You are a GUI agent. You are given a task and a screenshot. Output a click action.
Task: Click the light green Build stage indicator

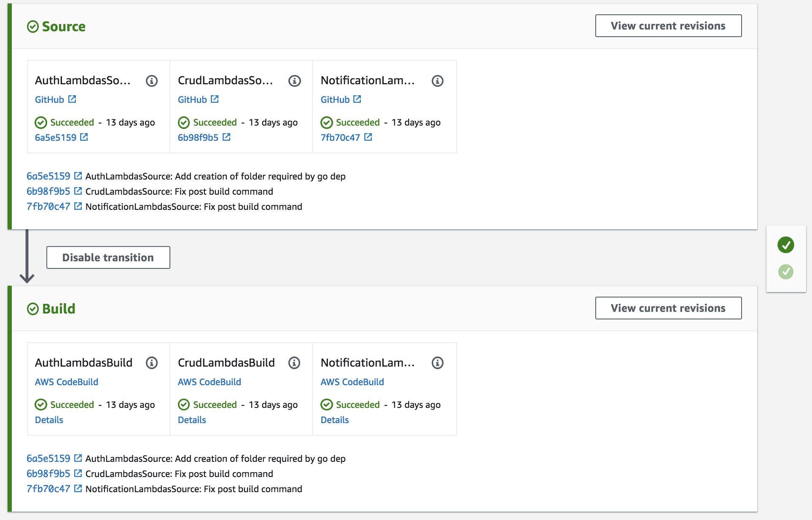tap(785, 272)
